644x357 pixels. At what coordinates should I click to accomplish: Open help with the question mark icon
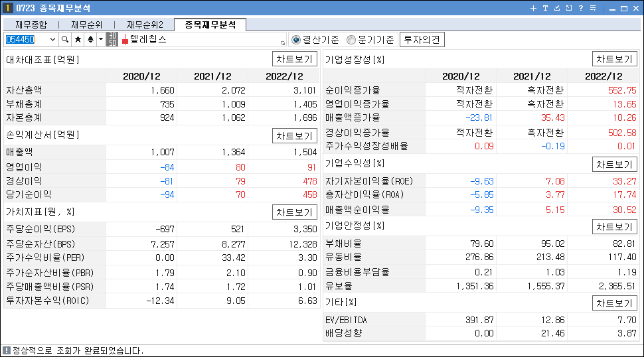581,8
